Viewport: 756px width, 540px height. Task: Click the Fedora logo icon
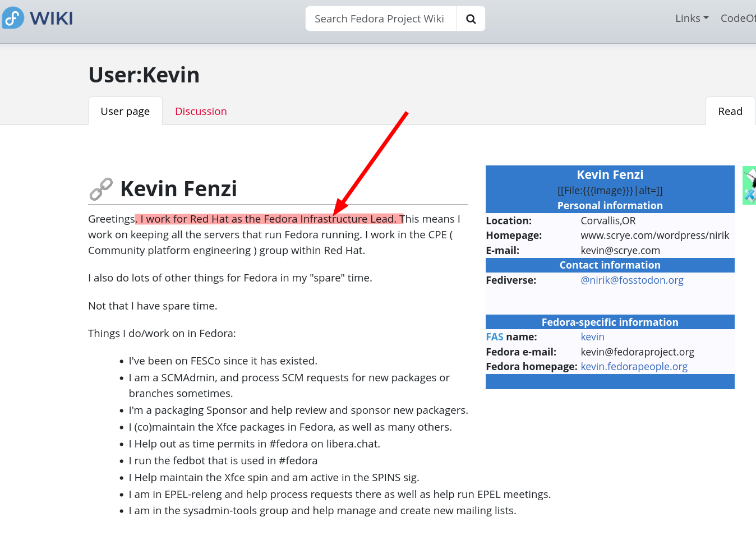pos(13,18)
